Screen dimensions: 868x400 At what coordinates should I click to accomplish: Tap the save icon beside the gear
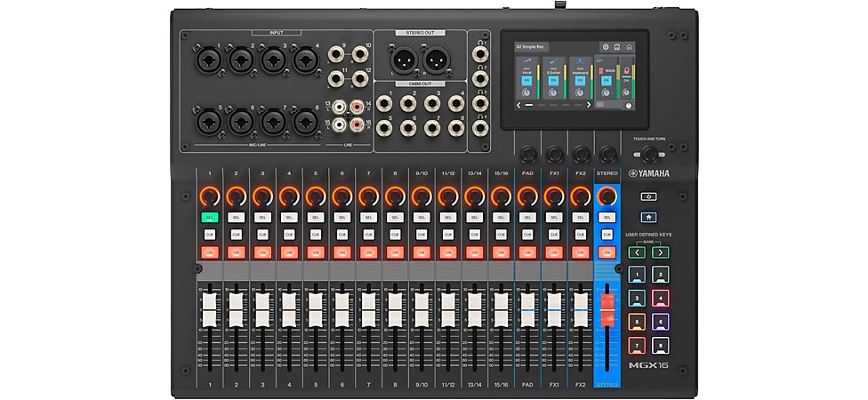click(x=616, y=47)
